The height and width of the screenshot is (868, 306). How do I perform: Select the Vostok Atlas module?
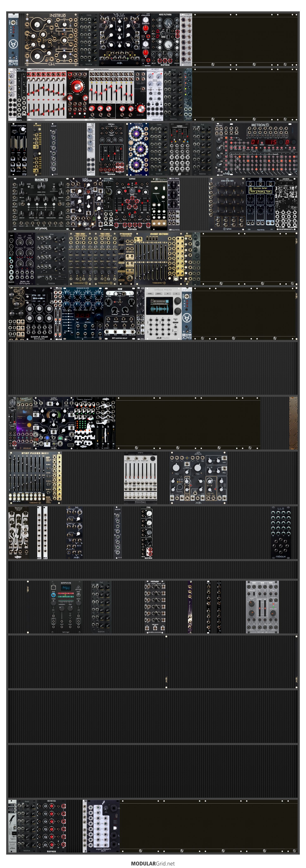(x=52, y=259)
